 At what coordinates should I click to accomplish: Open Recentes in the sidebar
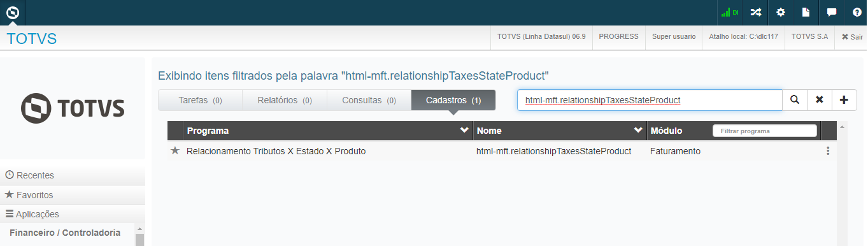tap(73, 175)
